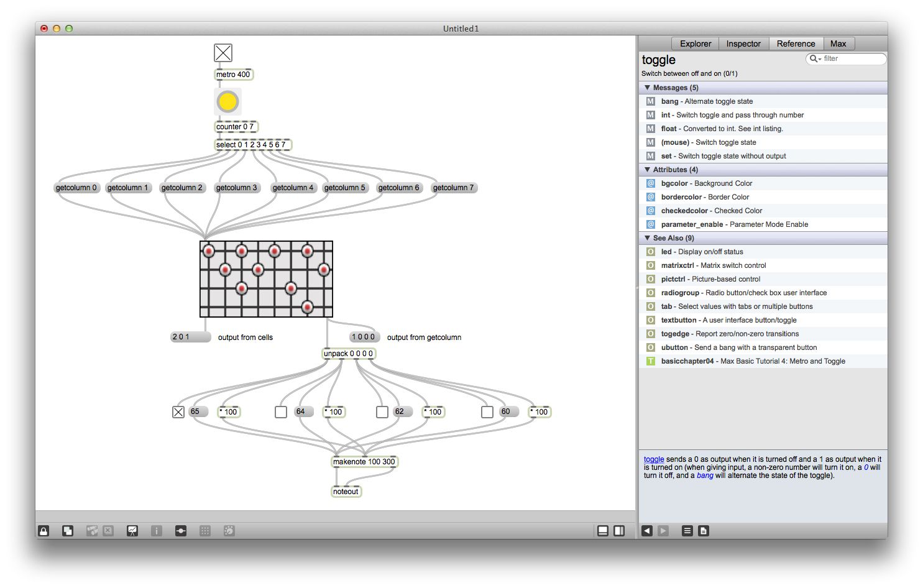Click the toggle hyperlink in the description
The height and width of the screenshot is (588, 923).
[x=653, y=459]
